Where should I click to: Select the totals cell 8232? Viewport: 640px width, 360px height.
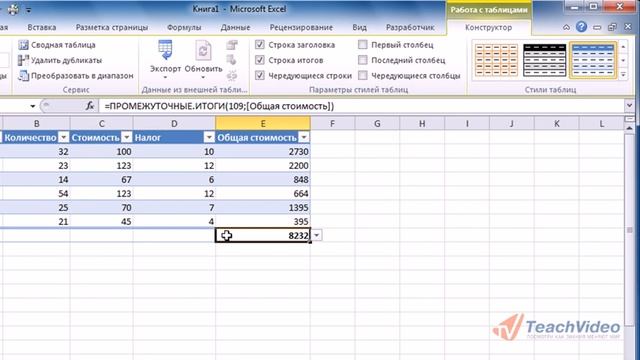(x=263, y=236)
